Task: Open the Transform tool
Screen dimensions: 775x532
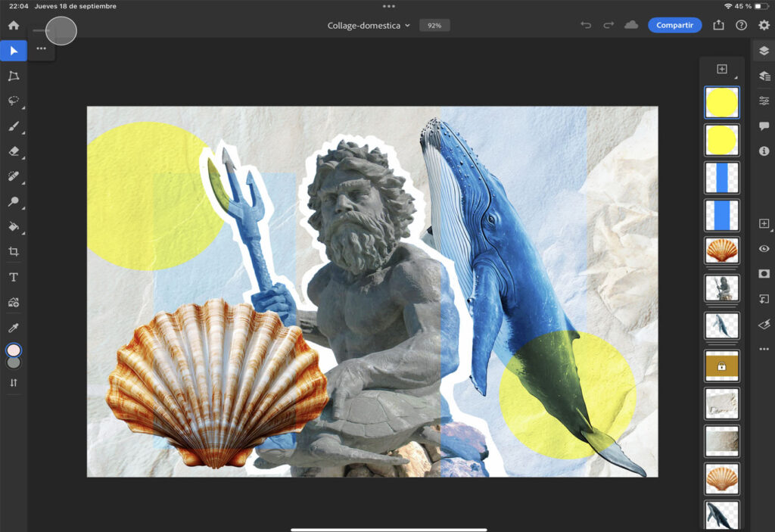Action: [13, 76]
